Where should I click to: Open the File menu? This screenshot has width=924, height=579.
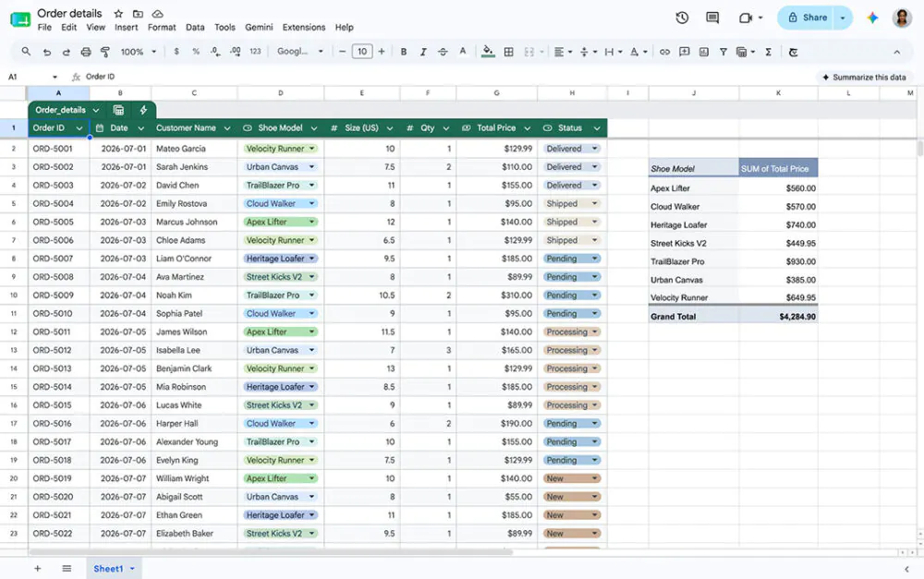(x=44, y=27)
